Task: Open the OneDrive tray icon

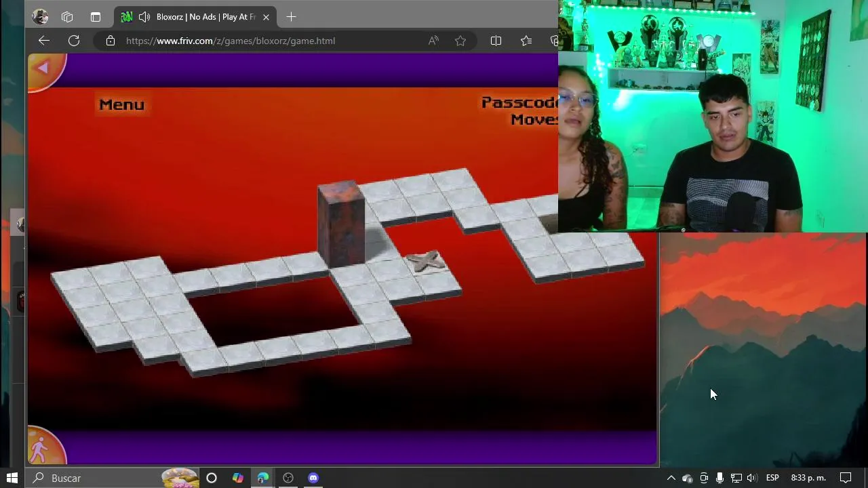Action: (x=687, y=479)
